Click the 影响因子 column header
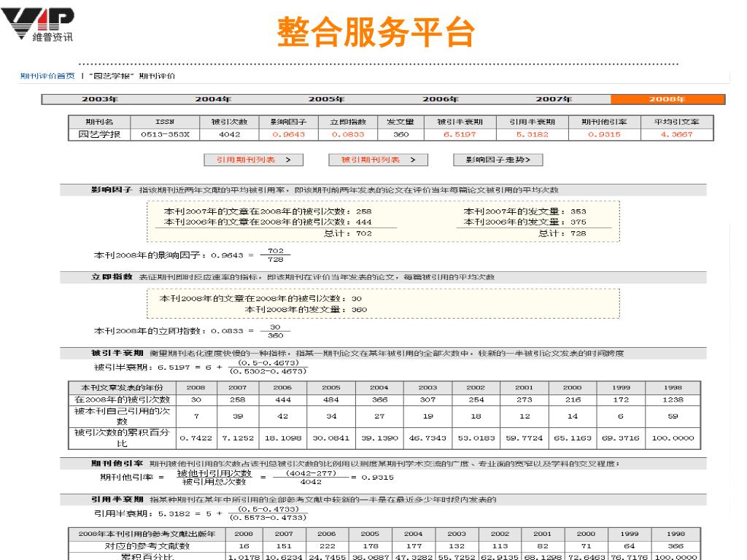The width and height of the screenshot is (747, 560). pyautogui.click(x=288, y=122)
